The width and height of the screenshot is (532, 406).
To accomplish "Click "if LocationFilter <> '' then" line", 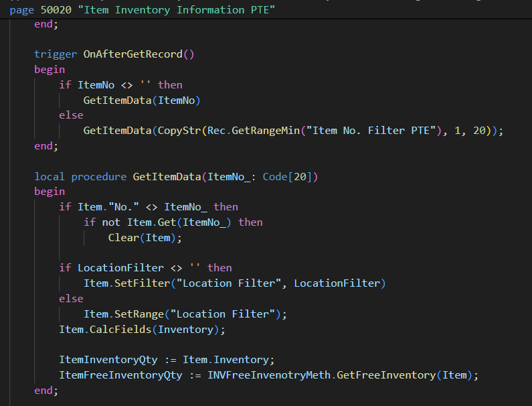I will click(x=146, y=268).
